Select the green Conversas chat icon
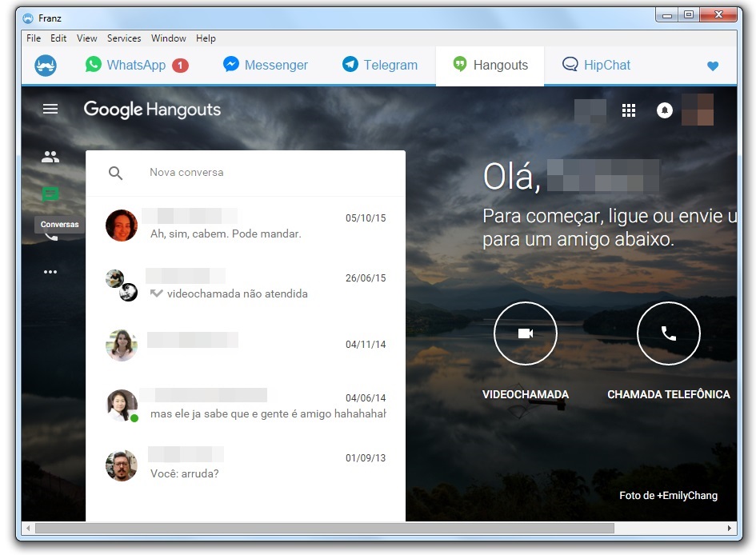Viewport: 756px width, 555px height. pos(50,194)
